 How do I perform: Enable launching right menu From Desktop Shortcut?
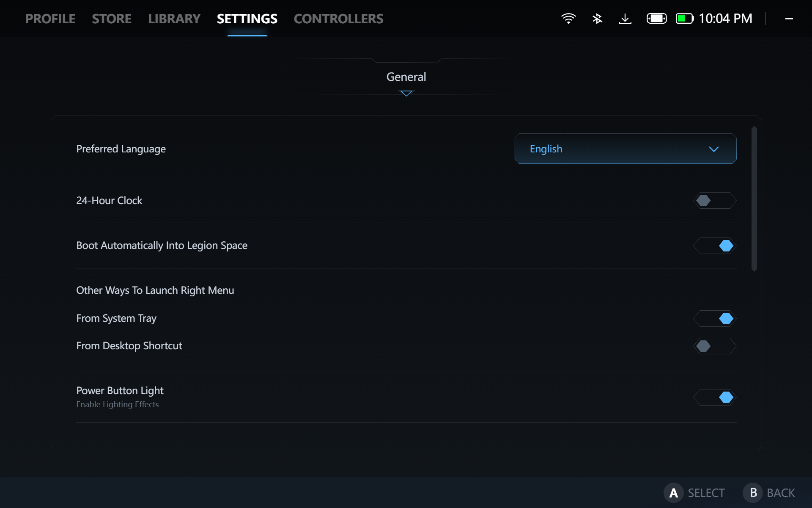(715, 346)
